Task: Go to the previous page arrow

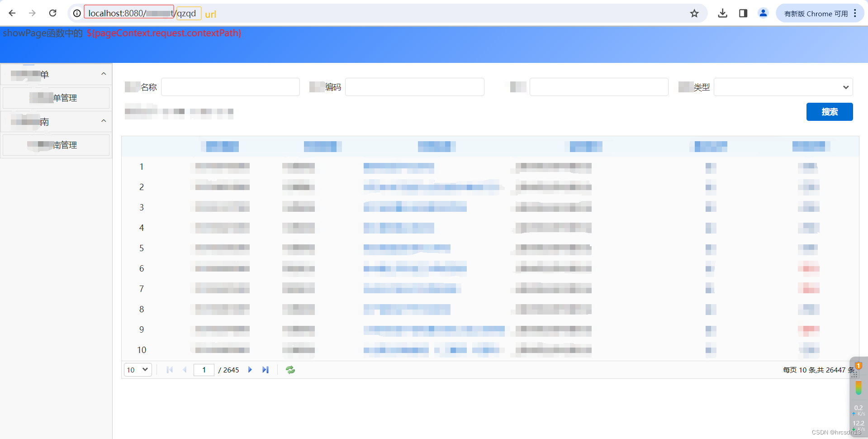Action: [185, 370]
